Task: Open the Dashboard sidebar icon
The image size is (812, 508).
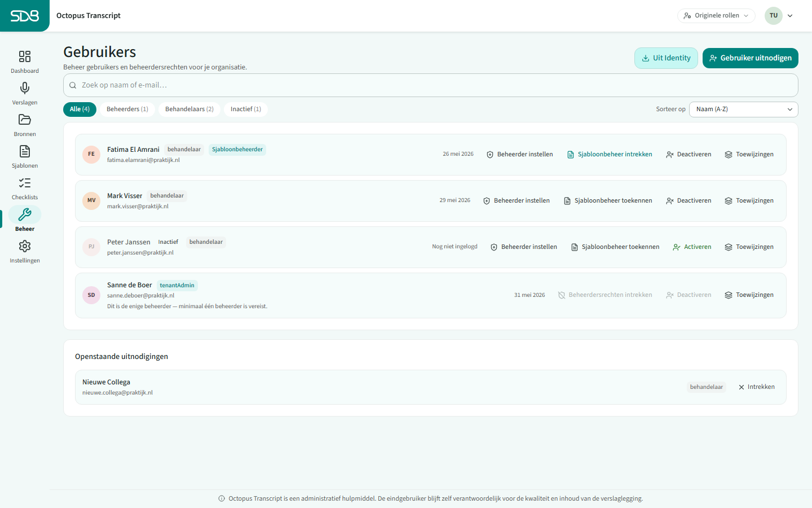Action: (x=25, y=56)
